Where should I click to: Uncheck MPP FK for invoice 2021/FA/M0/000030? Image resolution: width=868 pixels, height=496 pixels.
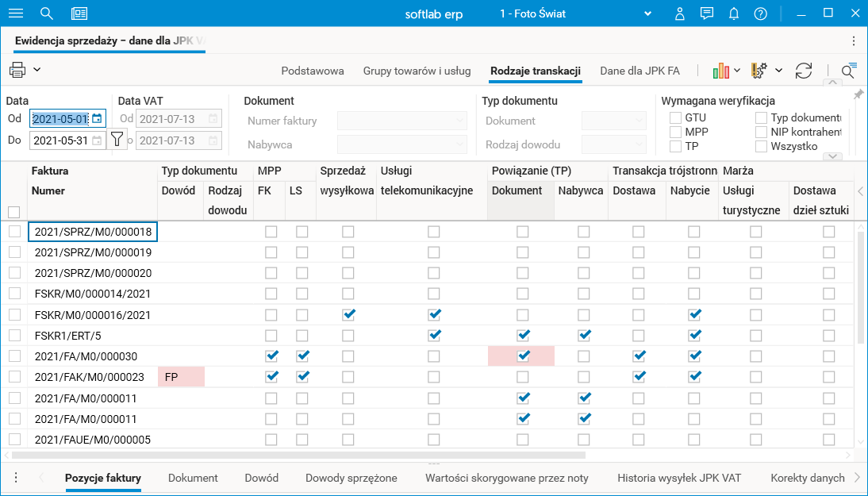click(271, 356)
